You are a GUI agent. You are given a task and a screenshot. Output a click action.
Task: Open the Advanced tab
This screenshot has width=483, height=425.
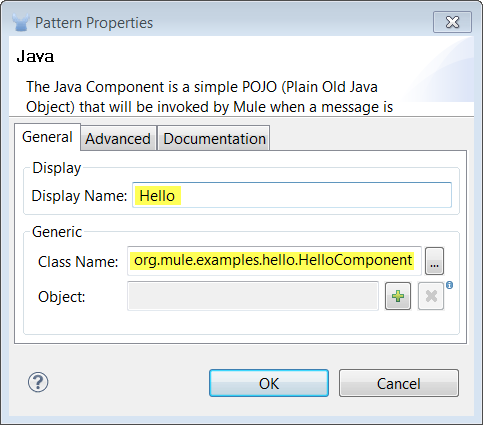tap(118, 139)
